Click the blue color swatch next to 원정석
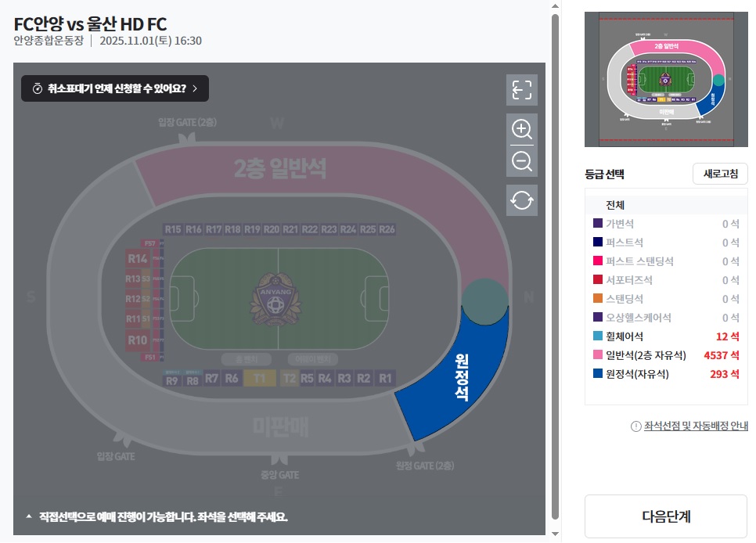Screen dimensions: 756x543 pos(598,374)
